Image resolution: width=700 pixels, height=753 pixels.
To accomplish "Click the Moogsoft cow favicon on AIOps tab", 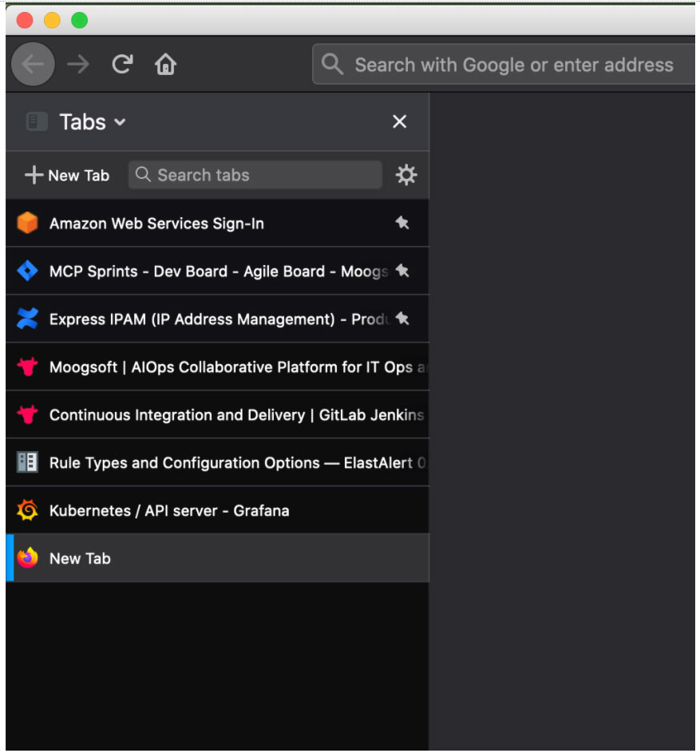I will 27,367.
